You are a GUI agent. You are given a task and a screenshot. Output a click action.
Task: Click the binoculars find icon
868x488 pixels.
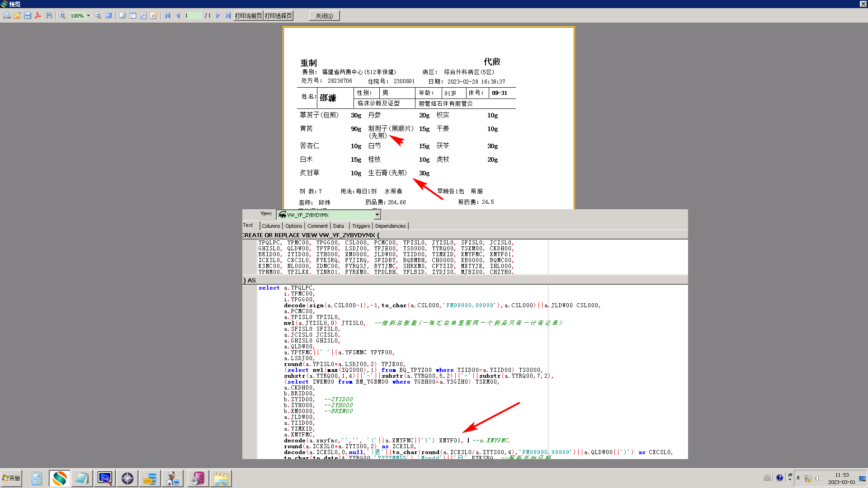point(49,16)
